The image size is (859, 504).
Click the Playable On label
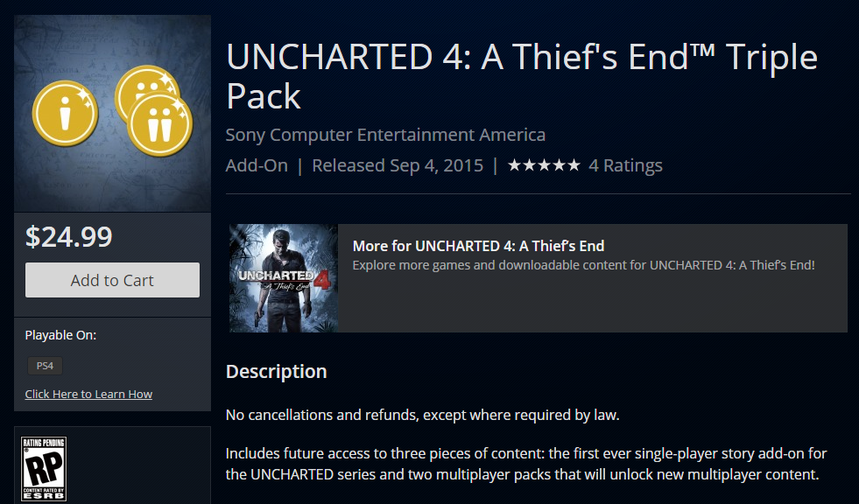tap(60, 335)
